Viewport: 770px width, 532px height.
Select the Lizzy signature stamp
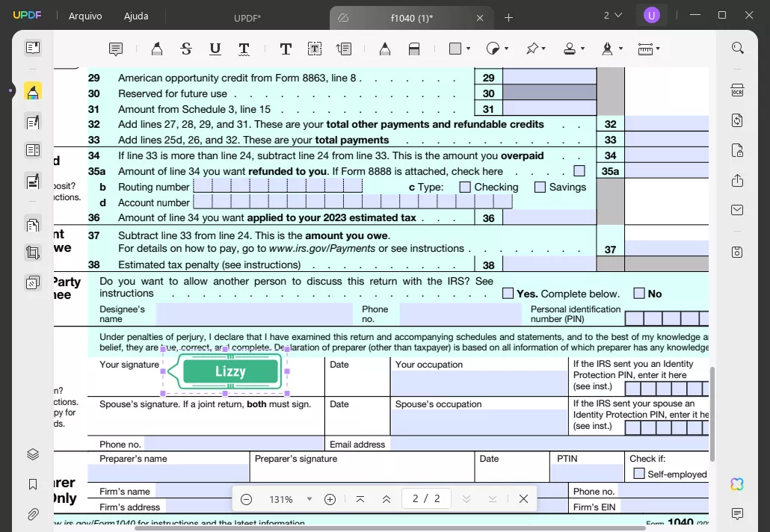click(226, 371)
